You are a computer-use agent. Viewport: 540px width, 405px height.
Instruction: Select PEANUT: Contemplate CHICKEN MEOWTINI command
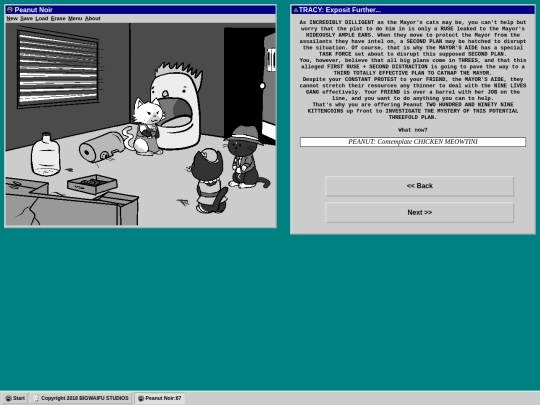coord(413,142)
